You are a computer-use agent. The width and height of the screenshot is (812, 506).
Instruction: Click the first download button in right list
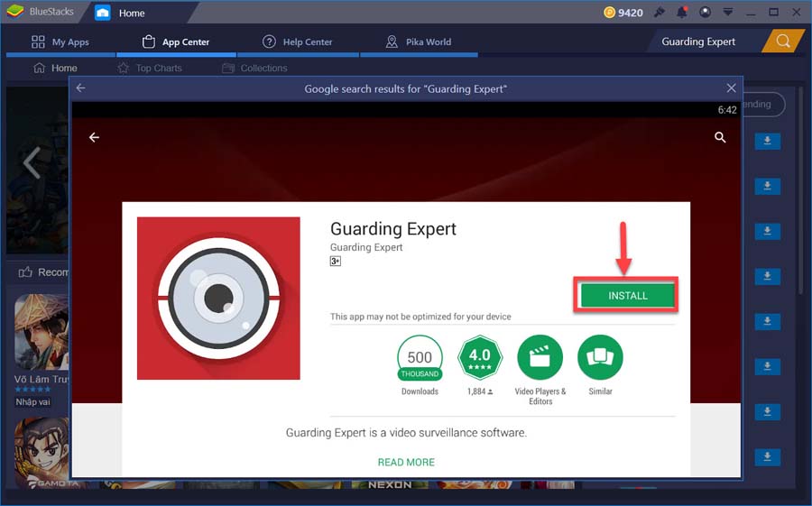pos(767,141)
